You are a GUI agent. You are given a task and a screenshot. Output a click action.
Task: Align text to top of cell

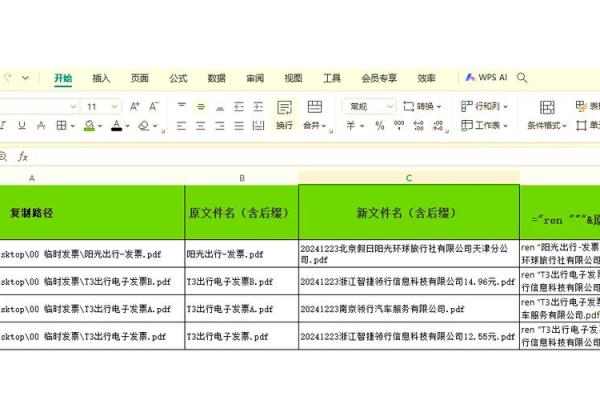(182, 106)
